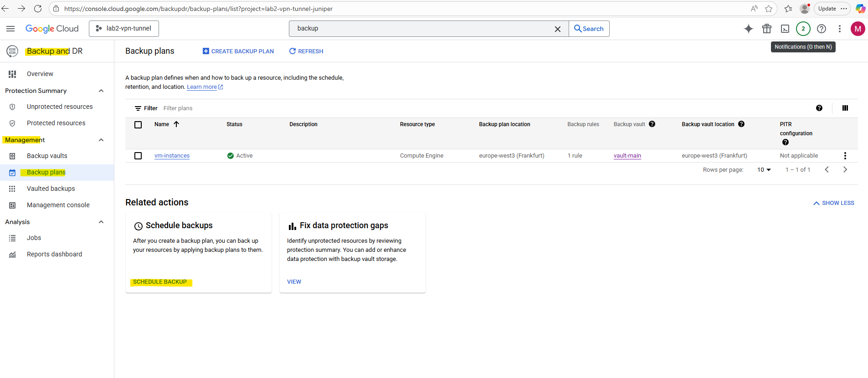
Task: Select all backup plans checkbox
Action: (x=138, y=124)
